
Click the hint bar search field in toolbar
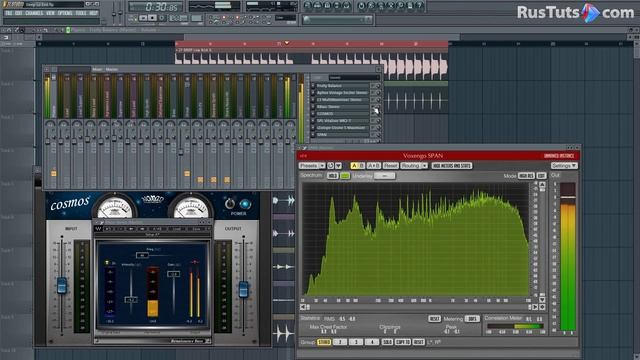pos(337,19)
